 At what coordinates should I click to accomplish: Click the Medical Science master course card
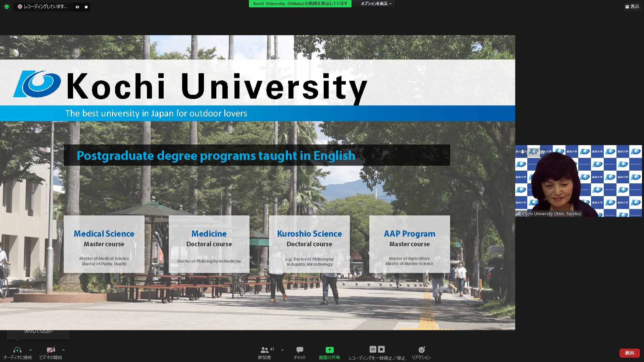tap(104, 244)
